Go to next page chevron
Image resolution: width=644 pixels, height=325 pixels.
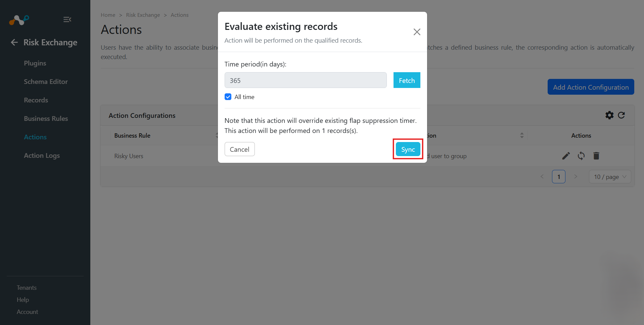click(x=576, y=177)
